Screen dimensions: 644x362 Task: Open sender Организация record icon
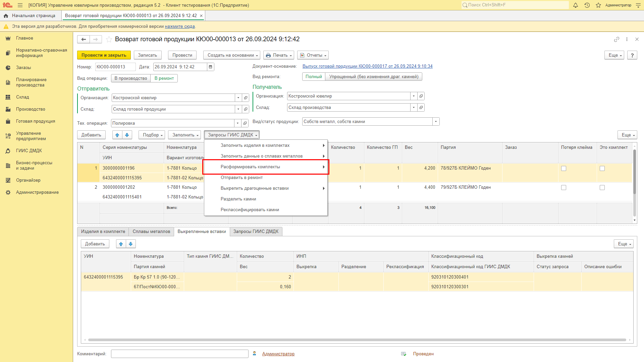pos(246,98)
